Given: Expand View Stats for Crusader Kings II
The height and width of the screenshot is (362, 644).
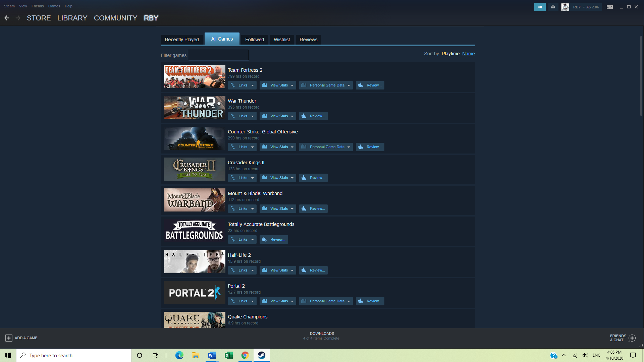Looking at the screenshot, I should click(278, 178).
